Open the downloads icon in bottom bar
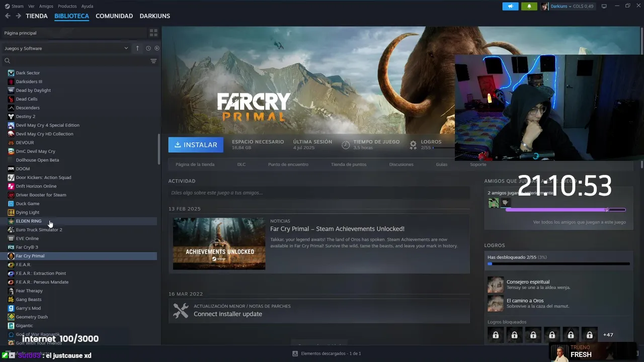Viewport: 644px width, 362px height. 295,353
